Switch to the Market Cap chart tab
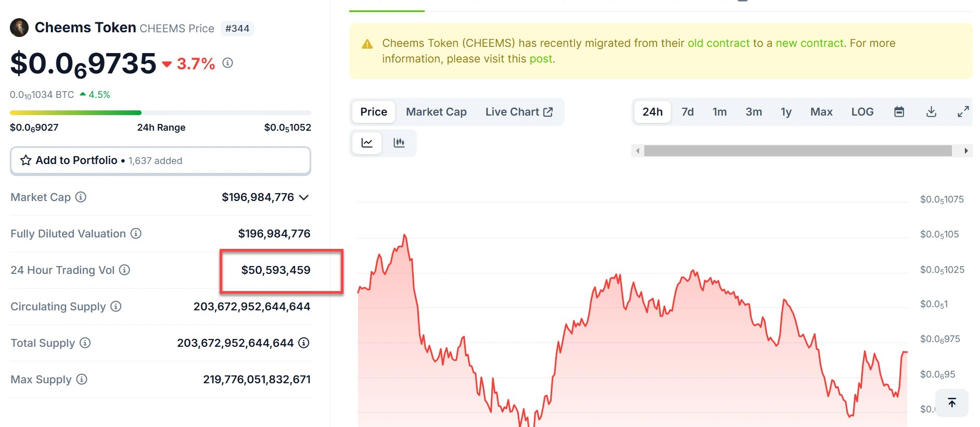 pyautogui.click(x=436, y=112)
